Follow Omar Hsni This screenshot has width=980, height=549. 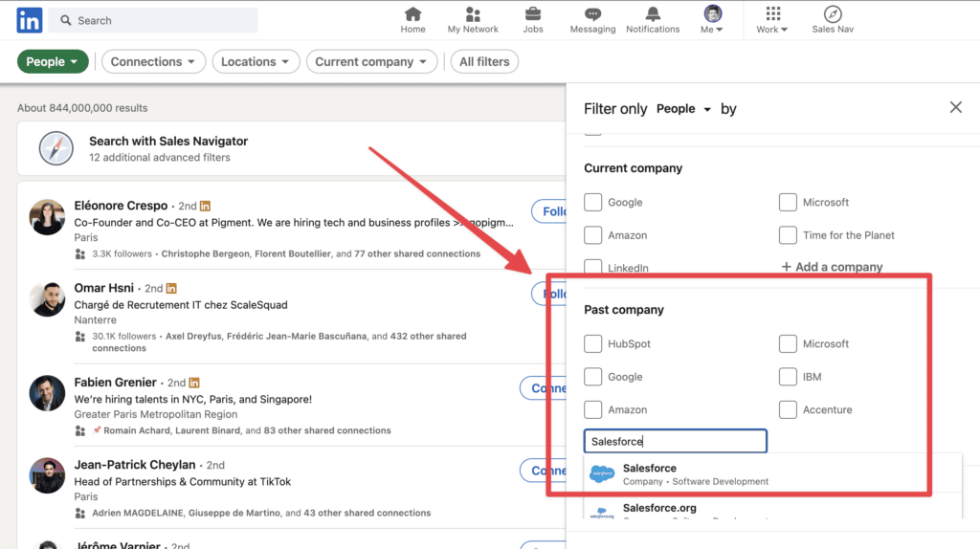(548, 295)
